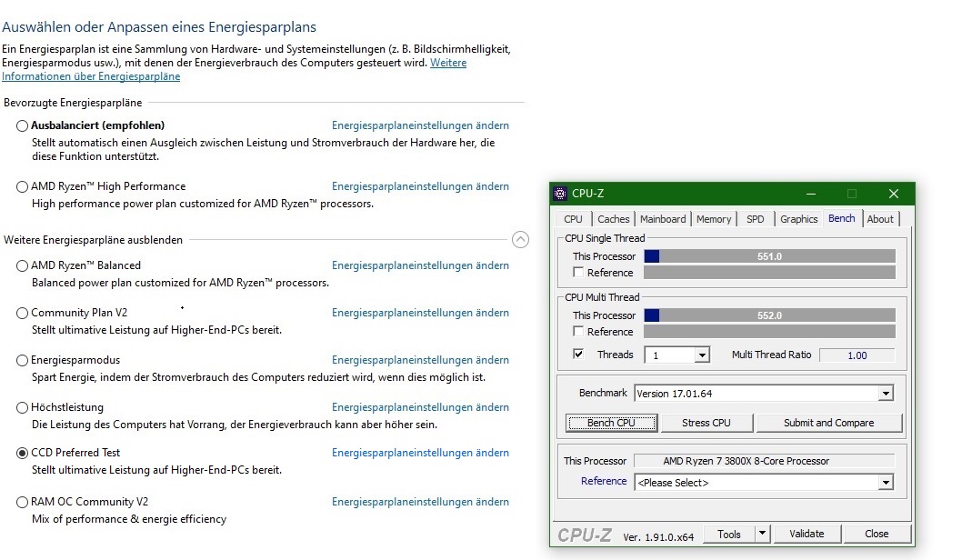Open the Threads count dropdown
The height and width of the screenshot is (560, 962).
coord(702,355)
